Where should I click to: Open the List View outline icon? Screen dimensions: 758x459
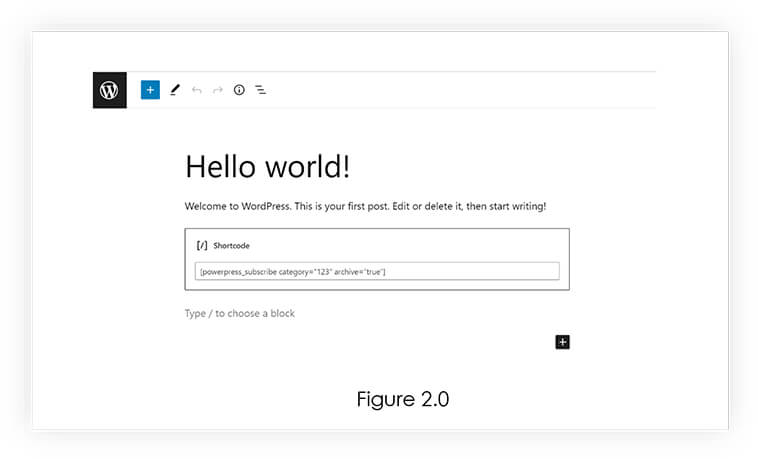pyautogui.click(x=261, y=90)
